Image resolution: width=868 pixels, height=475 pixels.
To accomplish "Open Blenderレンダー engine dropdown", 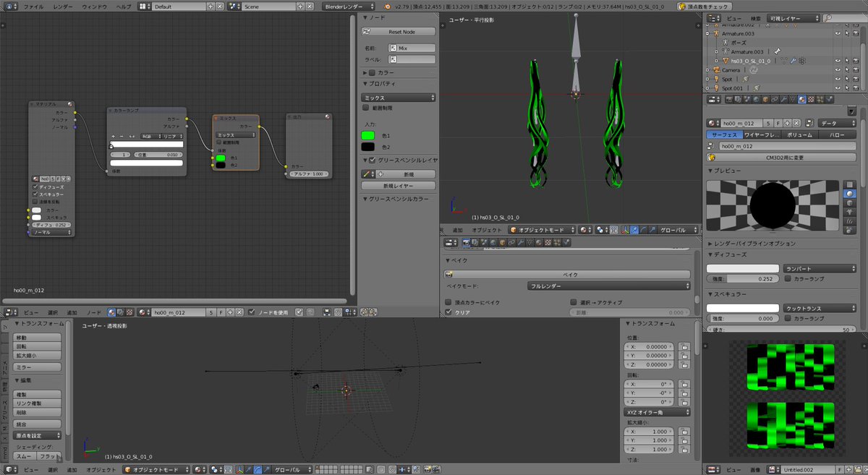I will pyautogui.click(x=349, y=6).
